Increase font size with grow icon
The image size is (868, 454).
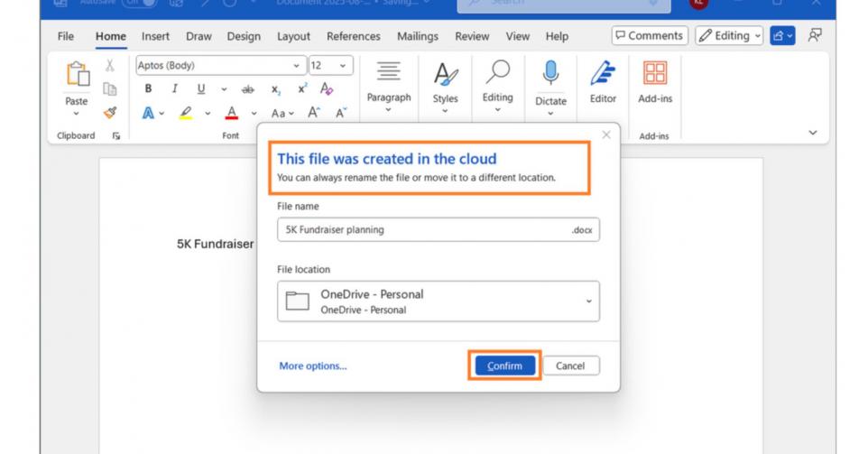[313, 113]
